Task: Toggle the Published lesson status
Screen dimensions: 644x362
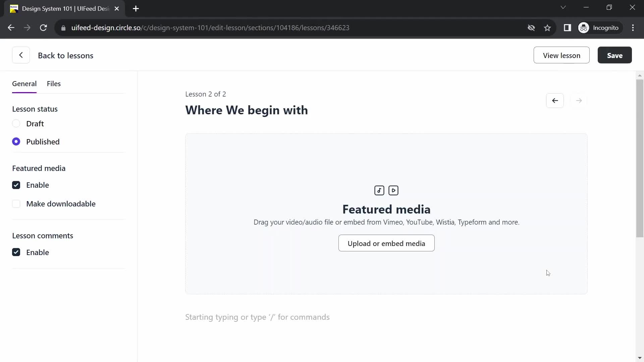Action: point(16,141)
